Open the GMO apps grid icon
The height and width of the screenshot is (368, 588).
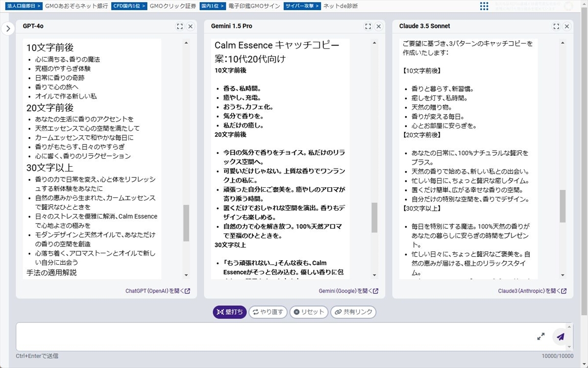(x=484, y=6)
